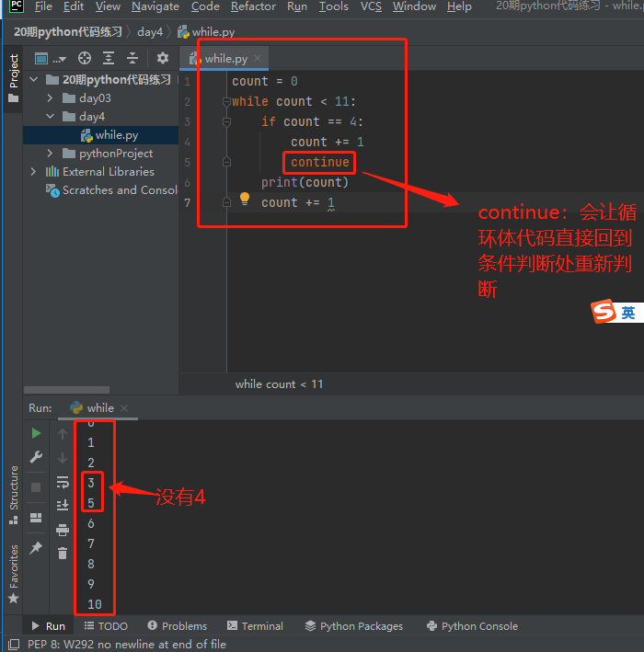Click the Expand All icon in Project panel

click(x=109, y=58)
